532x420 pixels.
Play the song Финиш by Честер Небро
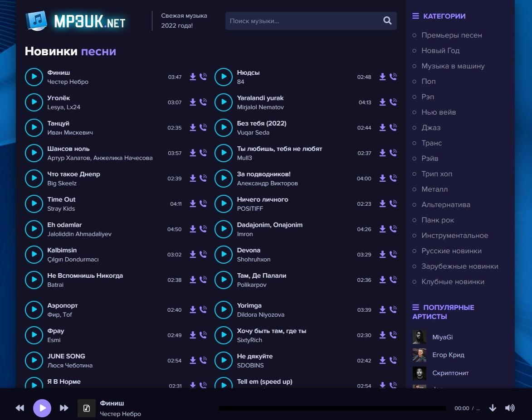click(x=34, y=77)
